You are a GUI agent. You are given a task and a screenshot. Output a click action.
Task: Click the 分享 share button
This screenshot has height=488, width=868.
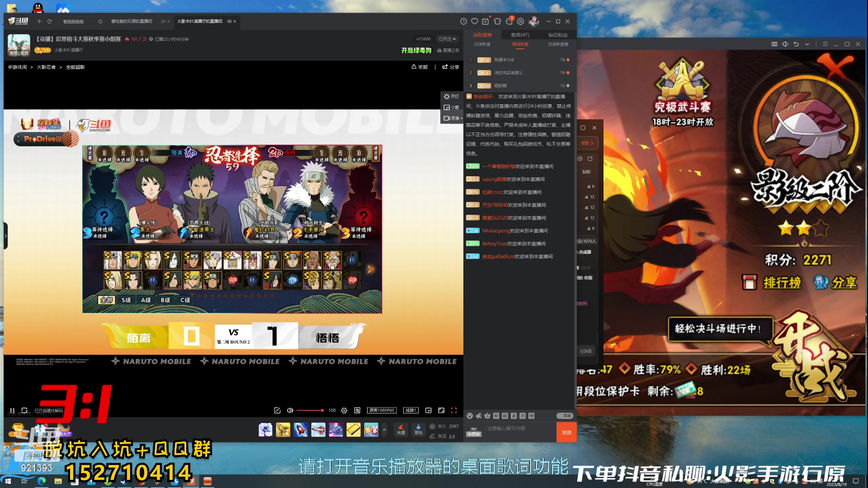pos(451,67)
